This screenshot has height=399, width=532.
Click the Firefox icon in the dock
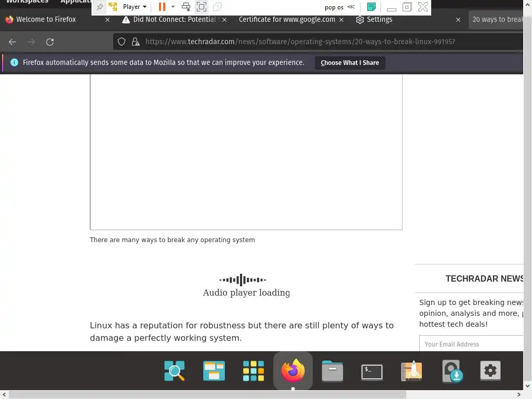(x=293, y=371)
